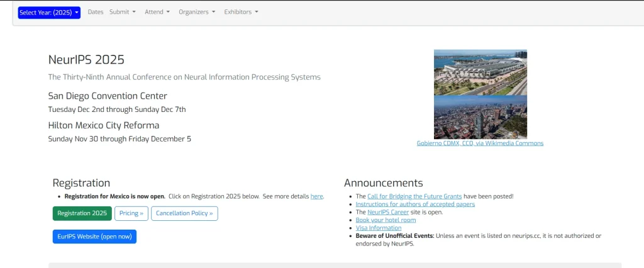Click the Book your hotel room link

(x=386, y=220)
